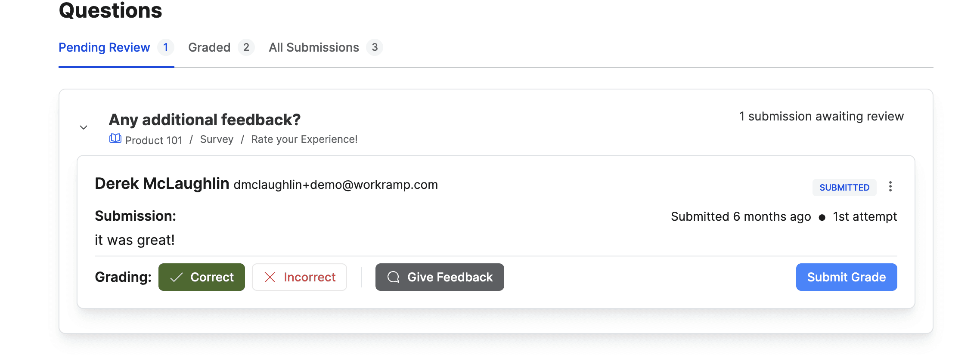Click the SUBMITTED status badge
Viewport: 980px width, 358px height.
[x=844, y=188]
